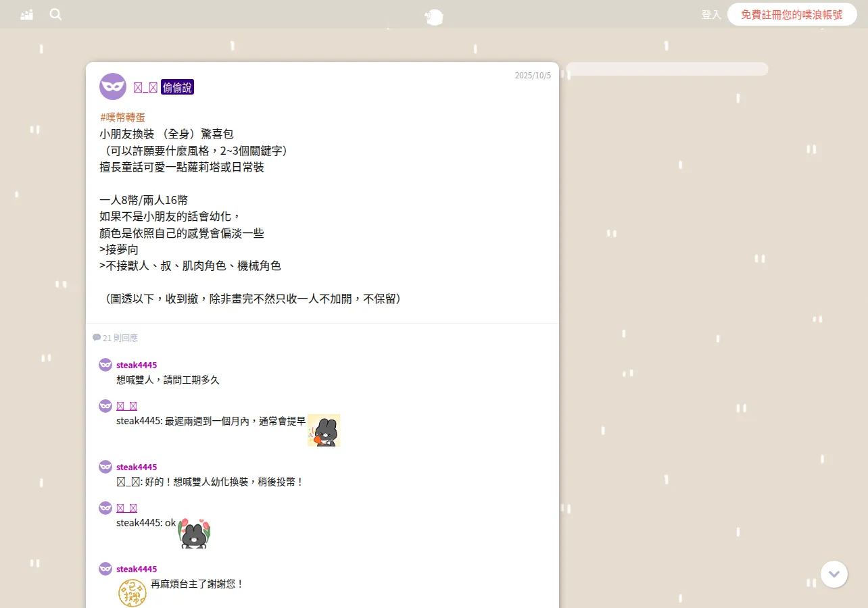Screen dimensions: 868x608
Task: Click the speech bubble icon beside 21 則回應
Action: pyautogui.click(x=97, y=337)
